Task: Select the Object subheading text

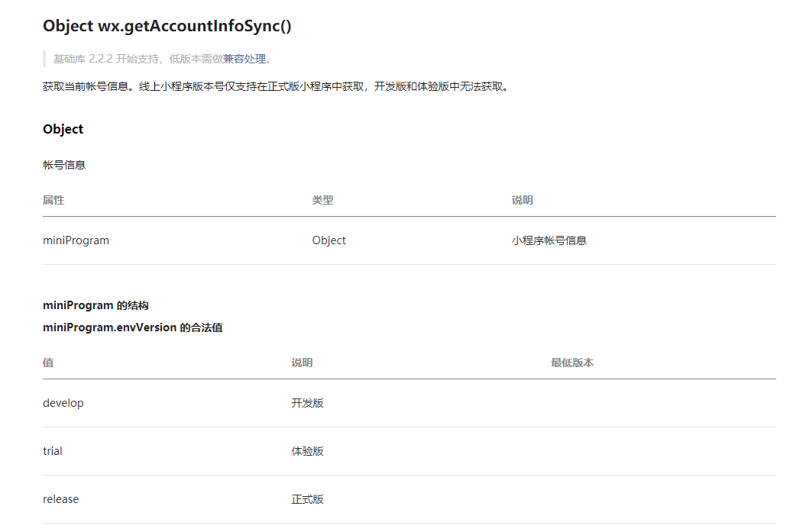Action: (63, 129)
